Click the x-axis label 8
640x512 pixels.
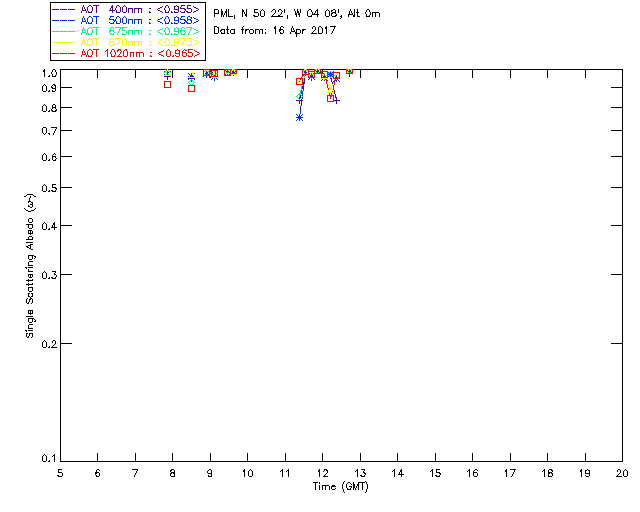pyautogui.click(x=173, y=473)
